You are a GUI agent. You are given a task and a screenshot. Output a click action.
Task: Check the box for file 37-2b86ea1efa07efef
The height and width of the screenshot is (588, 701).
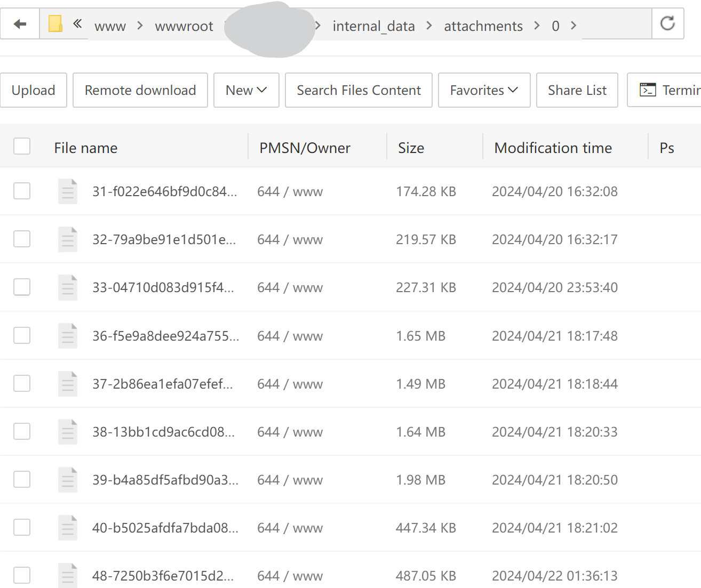22,383
